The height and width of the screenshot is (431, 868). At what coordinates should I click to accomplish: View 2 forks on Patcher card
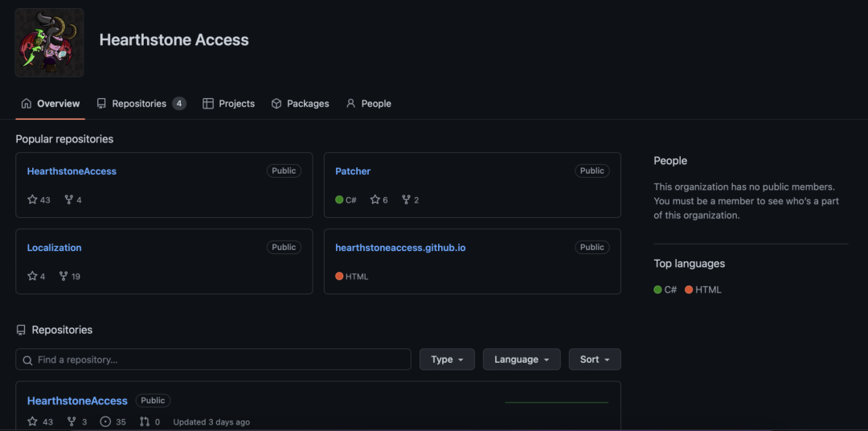tap(411, 200)
